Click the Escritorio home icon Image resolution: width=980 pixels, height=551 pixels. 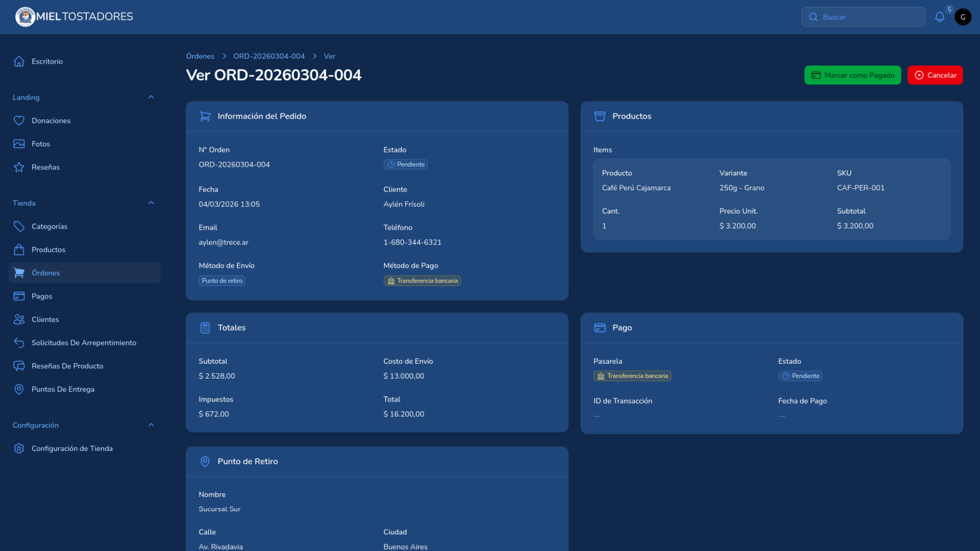click(x=19, y=61)
